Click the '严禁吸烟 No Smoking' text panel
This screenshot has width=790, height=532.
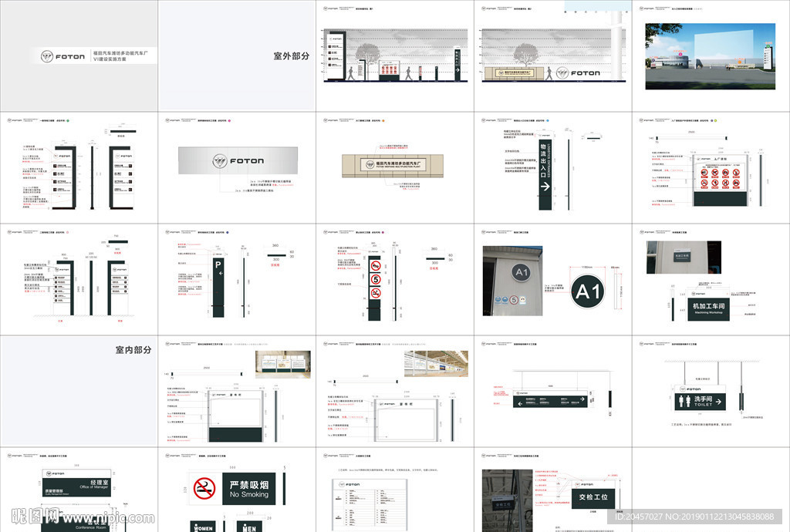pyautogui.click(x=249, y=489)
